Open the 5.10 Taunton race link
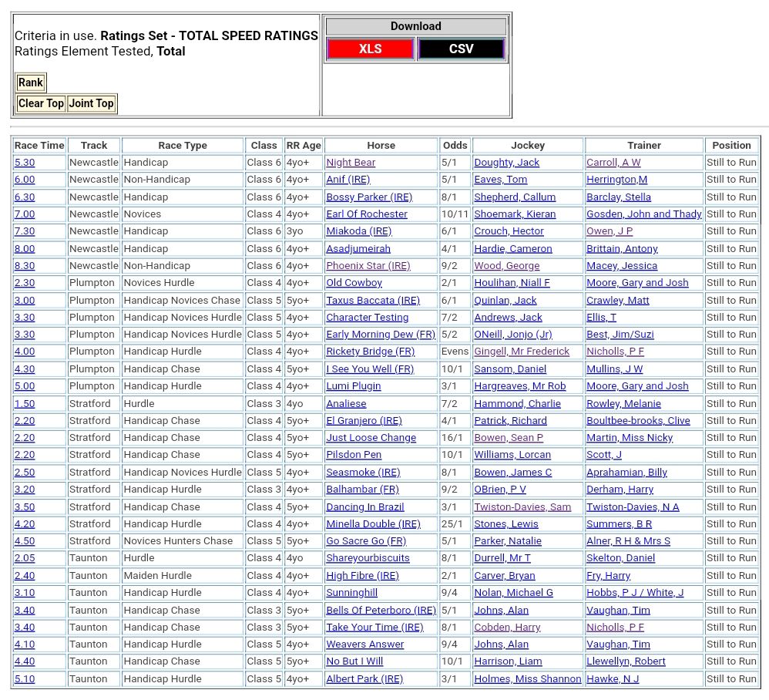 pos(25,679)
